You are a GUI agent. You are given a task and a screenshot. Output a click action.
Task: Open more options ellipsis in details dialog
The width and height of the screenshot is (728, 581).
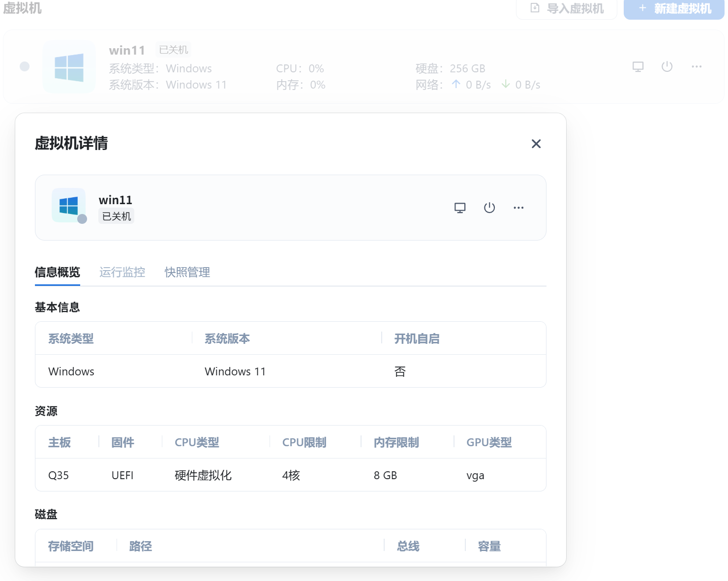point(518,208)
